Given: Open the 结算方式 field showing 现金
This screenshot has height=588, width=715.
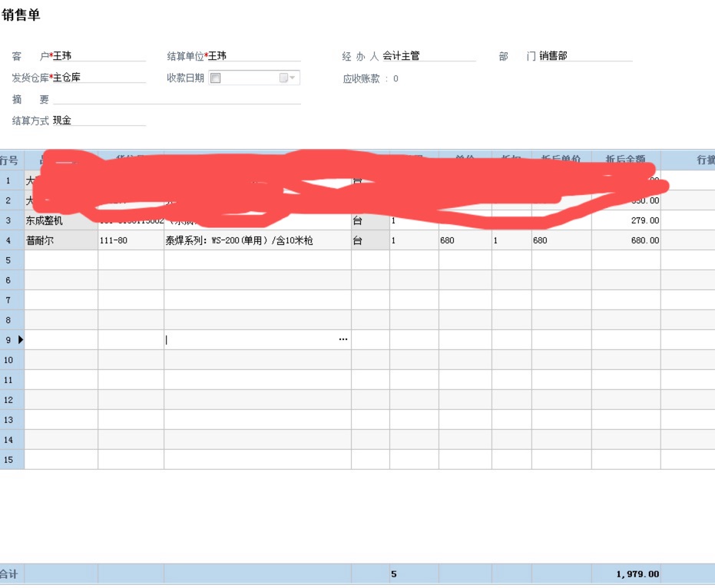Looking at the screenshot, I should 98,121.
